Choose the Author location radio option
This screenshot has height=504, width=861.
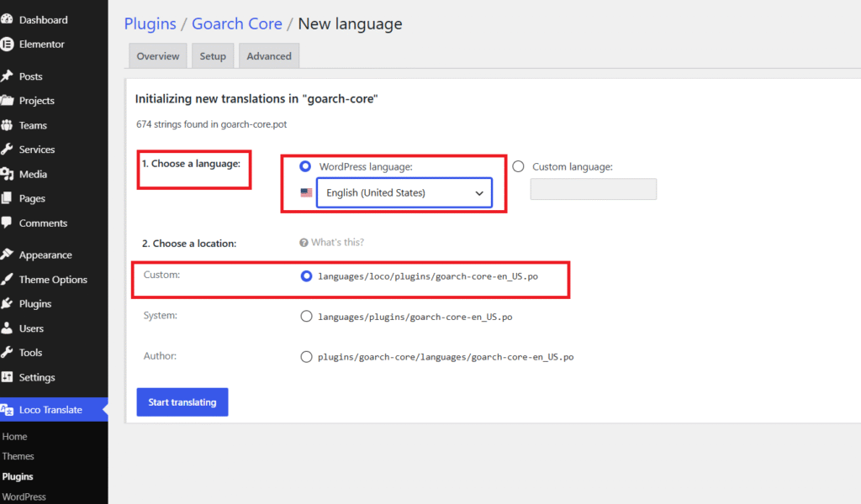click(306, 357)
